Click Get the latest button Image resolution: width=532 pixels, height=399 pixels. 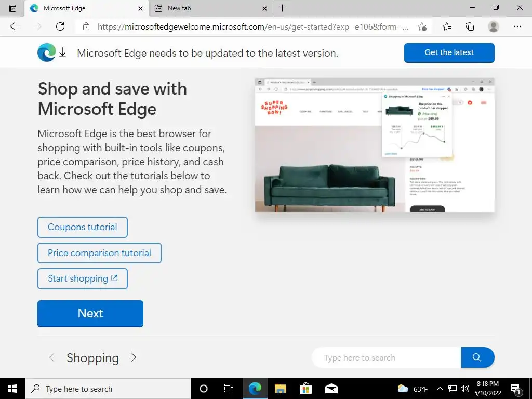449,52
